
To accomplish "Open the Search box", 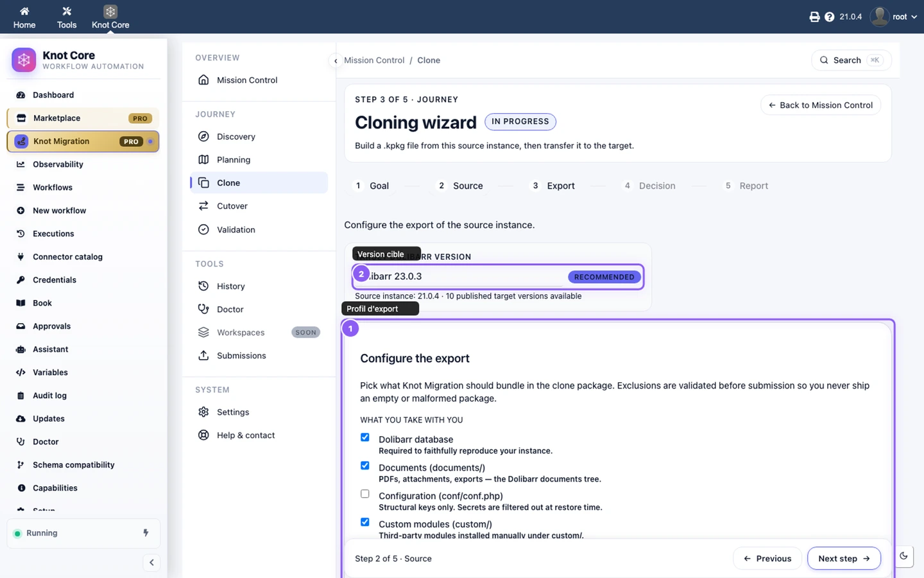I will tap(851, 60).
